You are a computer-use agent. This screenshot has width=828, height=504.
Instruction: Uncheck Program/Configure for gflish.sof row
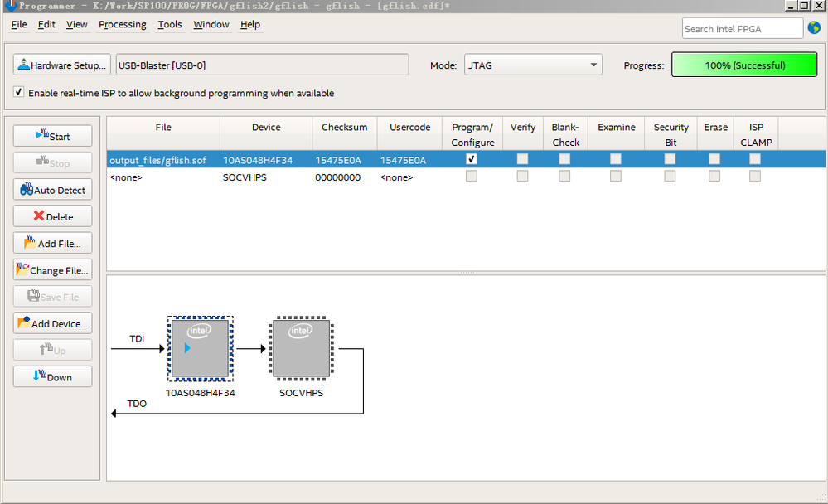click(x=472, y=159)
